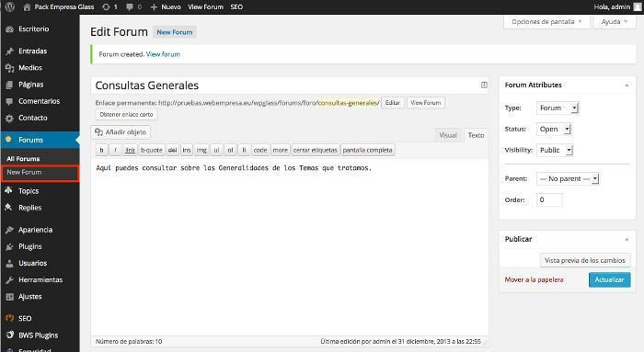Collapse the Forum Attributes panel
644x352 pixels.
click(627, 85)
